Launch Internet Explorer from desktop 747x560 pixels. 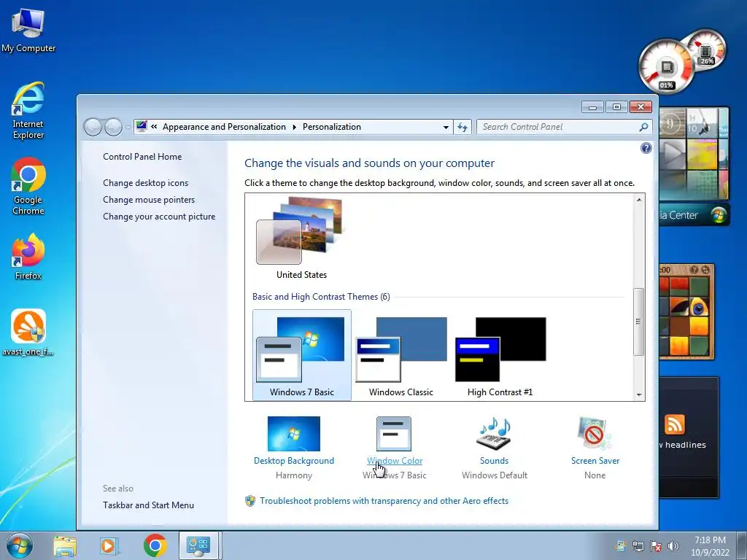coord(28,111)
